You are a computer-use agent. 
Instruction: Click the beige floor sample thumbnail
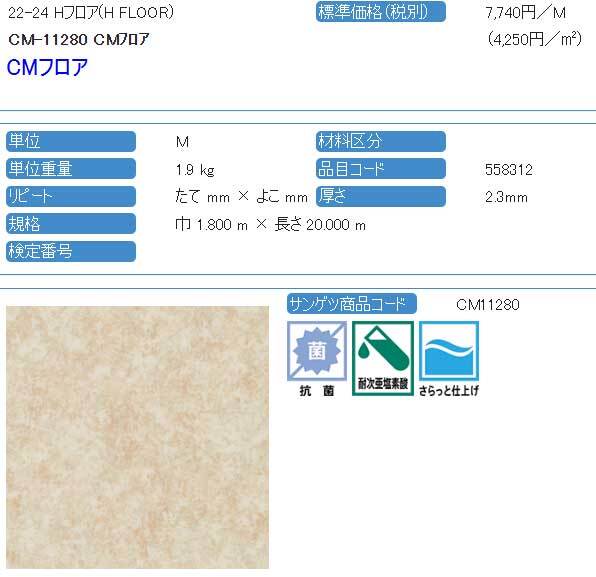click(137, 437)
